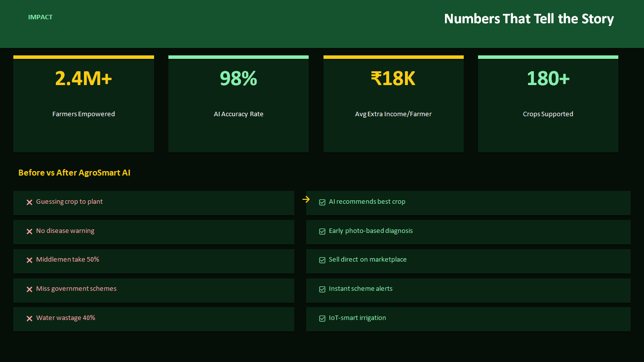Select the text Guessing crop to plant
The image size is (644, 362).
70,202
